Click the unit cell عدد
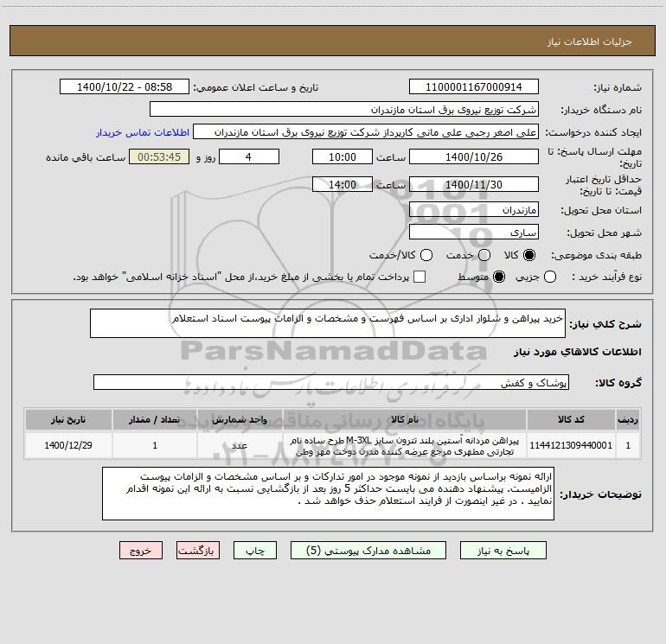Viewport: 666px width, 644px height. tap(240, 445)
